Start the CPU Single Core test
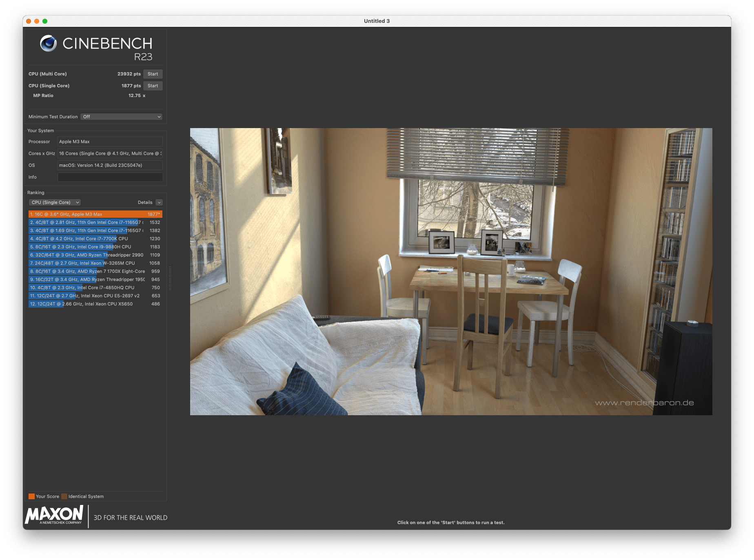754x560 pixels. tap(153, 86)
